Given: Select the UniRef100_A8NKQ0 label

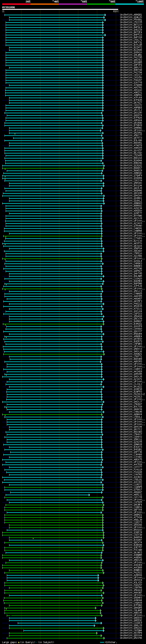Looking at the screenshot, I should pos(131,173).
